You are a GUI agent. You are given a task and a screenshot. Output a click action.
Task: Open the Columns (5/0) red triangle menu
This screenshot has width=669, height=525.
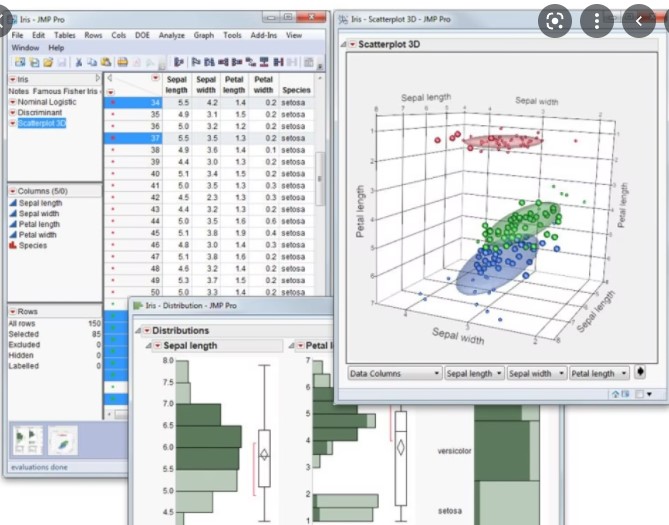(13, 191)
